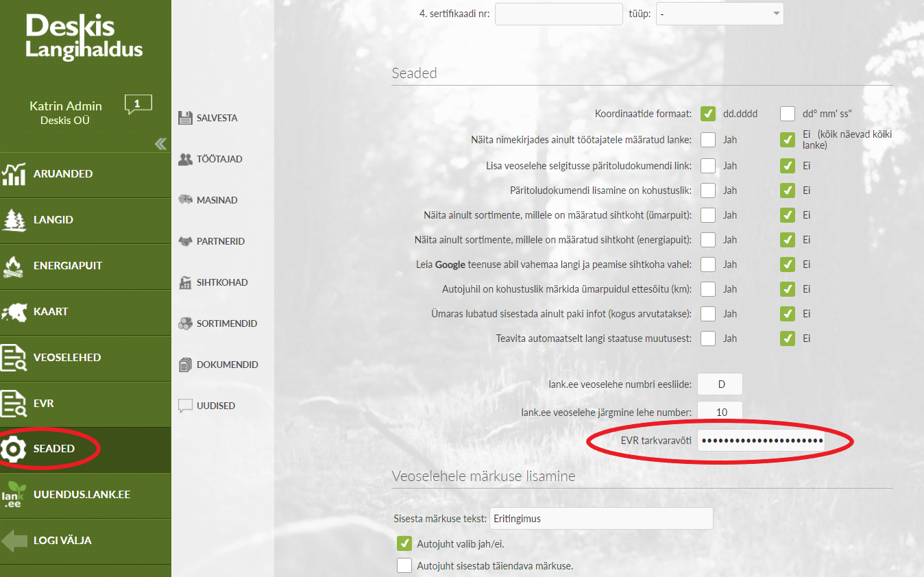Open the Töötajad submenu link

coord(219,159)
